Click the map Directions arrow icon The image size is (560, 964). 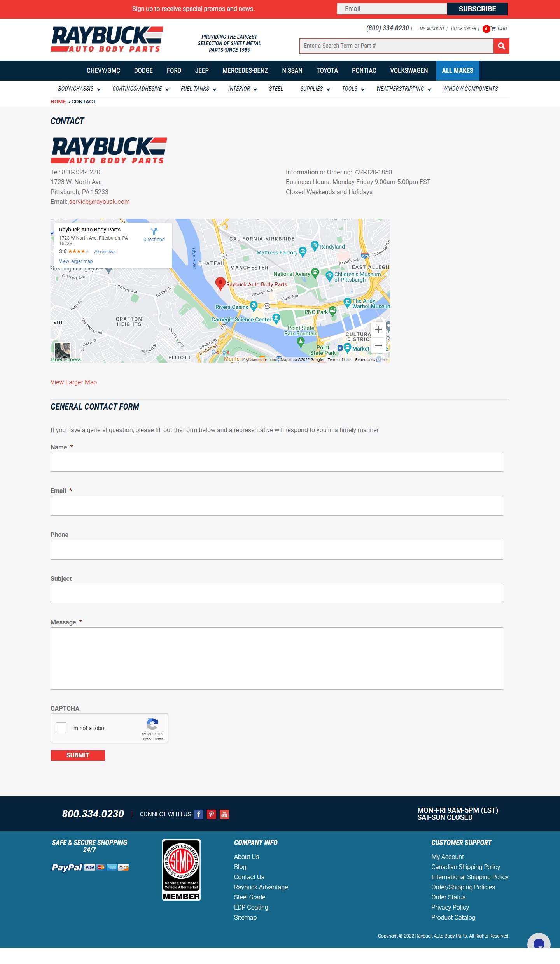click(x=154, y=231)
